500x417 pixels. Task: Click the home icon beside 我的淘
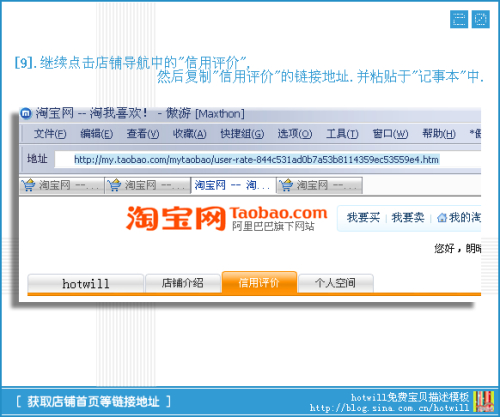442,218
